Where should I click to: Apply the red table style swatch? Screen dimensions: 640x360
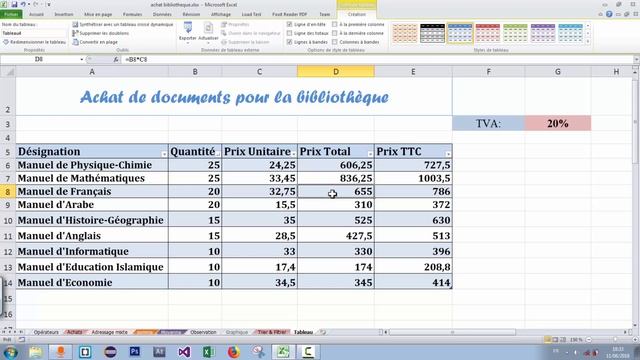pyautogui.click(x=488, y=33)
